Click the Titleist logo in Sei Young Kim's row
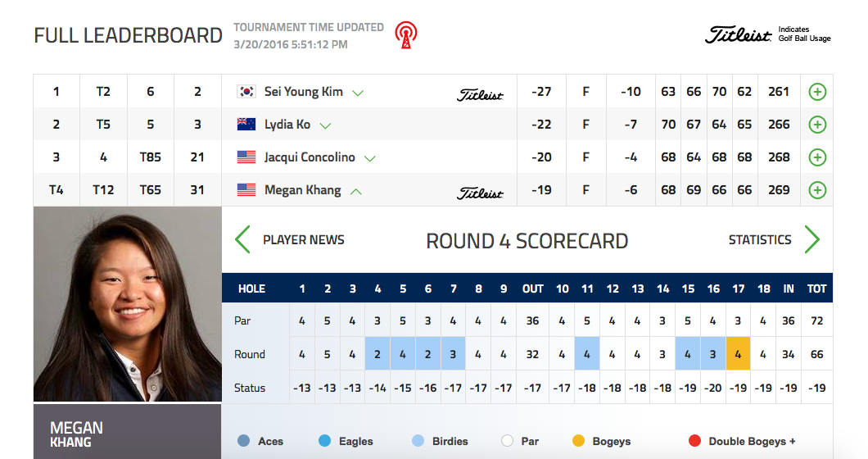The height and width of the screenshot is (459, 868). (x=480, y=95)
